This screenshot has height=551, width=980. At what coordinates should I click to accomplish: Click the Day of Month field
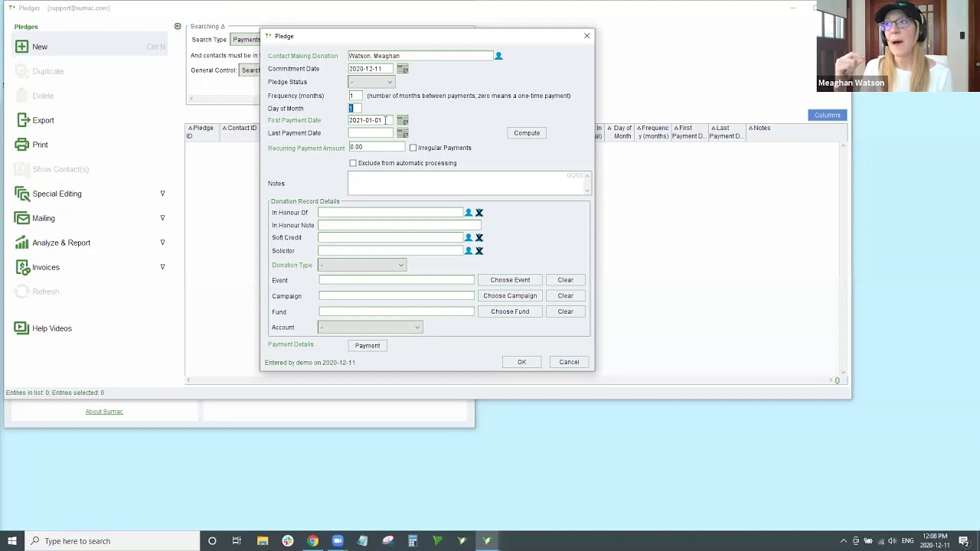pos(355,109)
